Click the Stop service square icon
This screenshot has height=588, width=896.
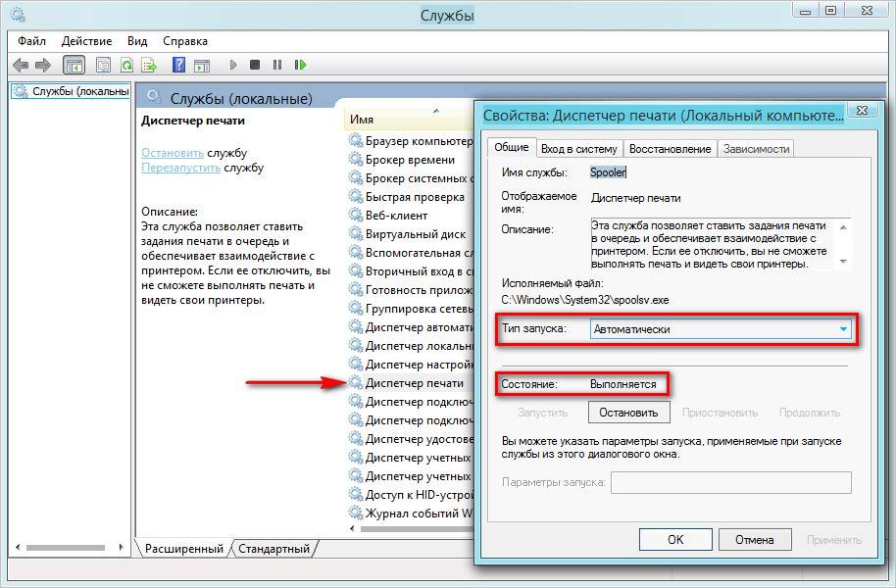point(255,66)
